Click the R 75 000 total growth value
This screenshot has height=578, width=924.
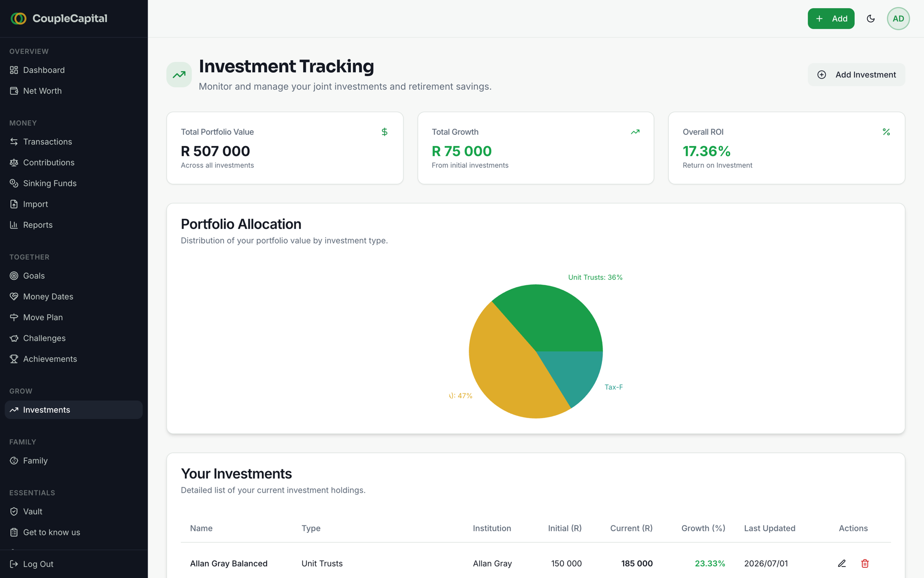tap(462, 151)
